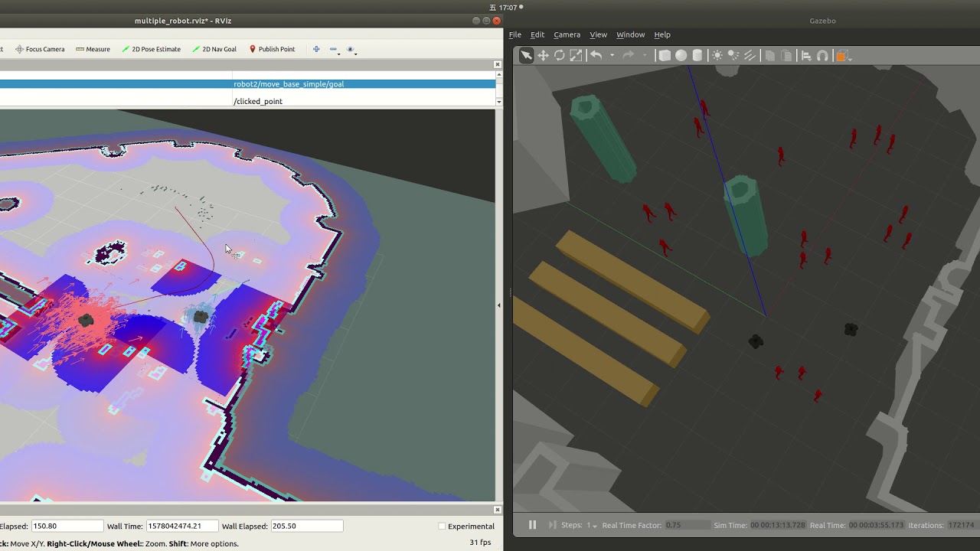Select the RViz Focus Camera tool

pyautogui.click(x=40, y=49)
